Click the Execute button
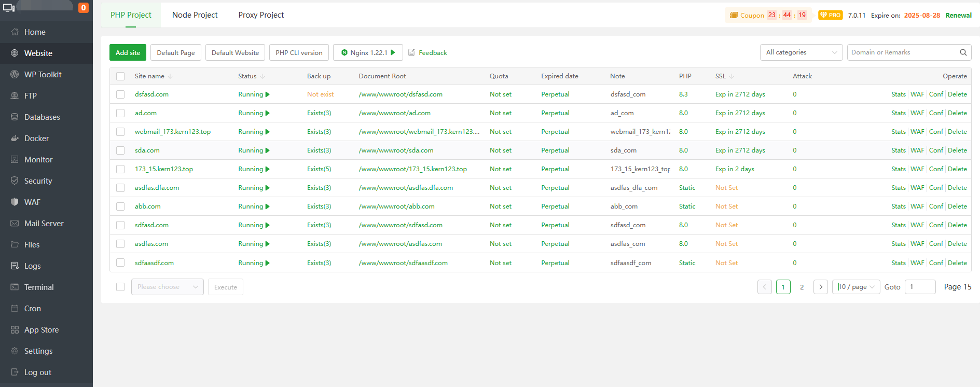 point(226,287)
